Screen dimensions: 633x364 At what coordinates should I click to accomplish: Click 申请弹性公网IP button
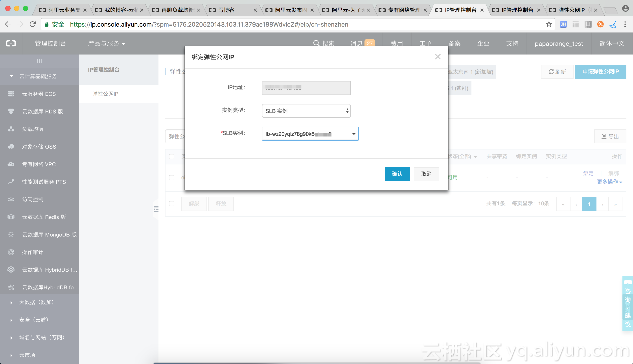pos(600,72)
